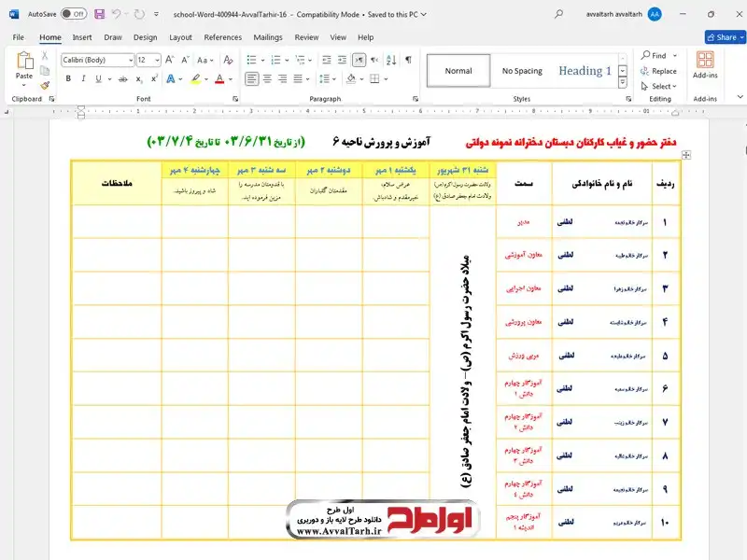
Task: Click the first-line indent marker on the ruler
Action: click(81, 108)
